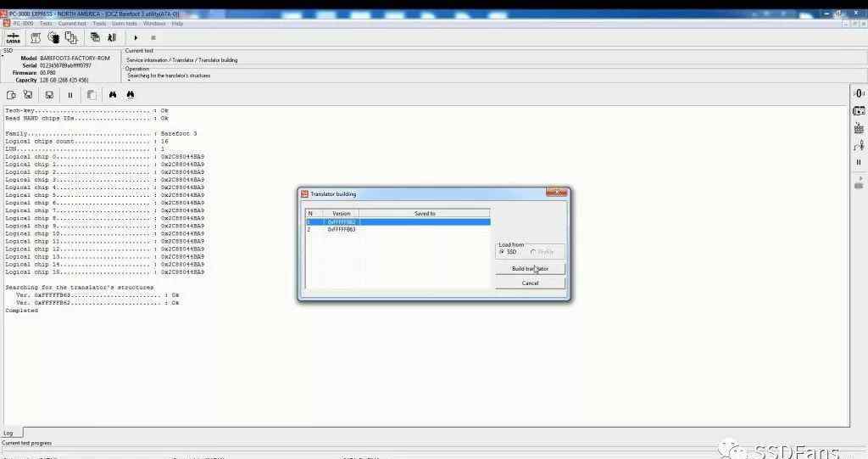The width and height of the screenshot is (868, 459).
Task: Click the Read NAND chips IDs log line
Action: [87, 118]
